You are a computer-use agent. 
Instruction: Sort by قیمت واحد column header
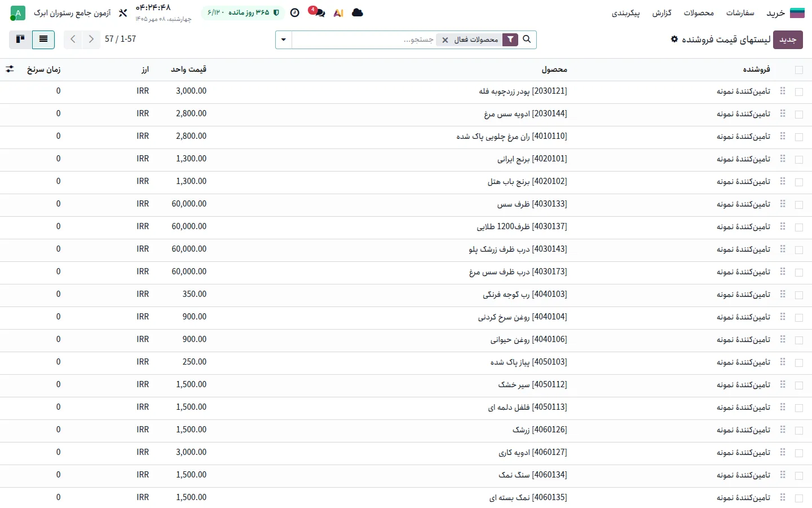pyautogui.click(x=188, y=69)
